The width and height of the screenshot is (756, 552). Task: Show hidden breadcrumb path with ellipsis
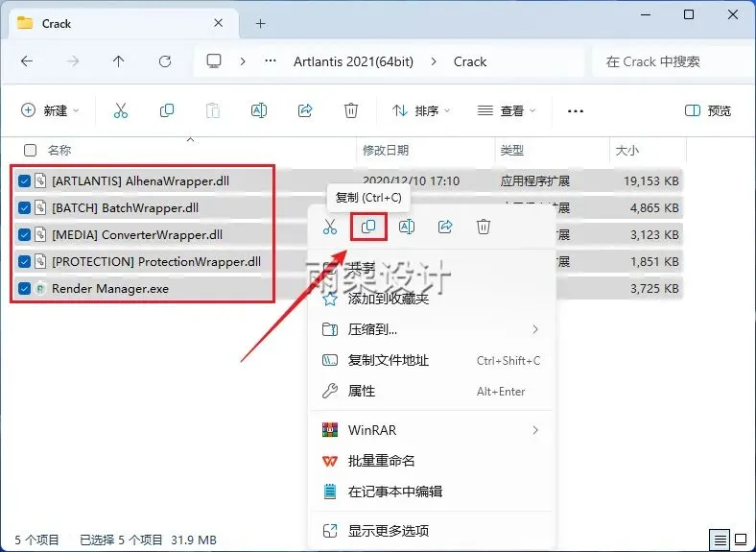pos(271,61)
